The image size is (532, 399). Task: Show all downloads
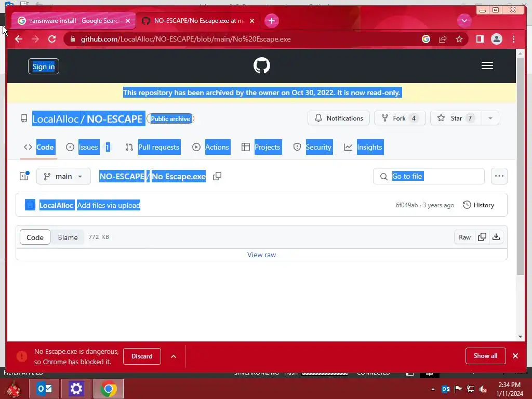(x=486, y=356)
